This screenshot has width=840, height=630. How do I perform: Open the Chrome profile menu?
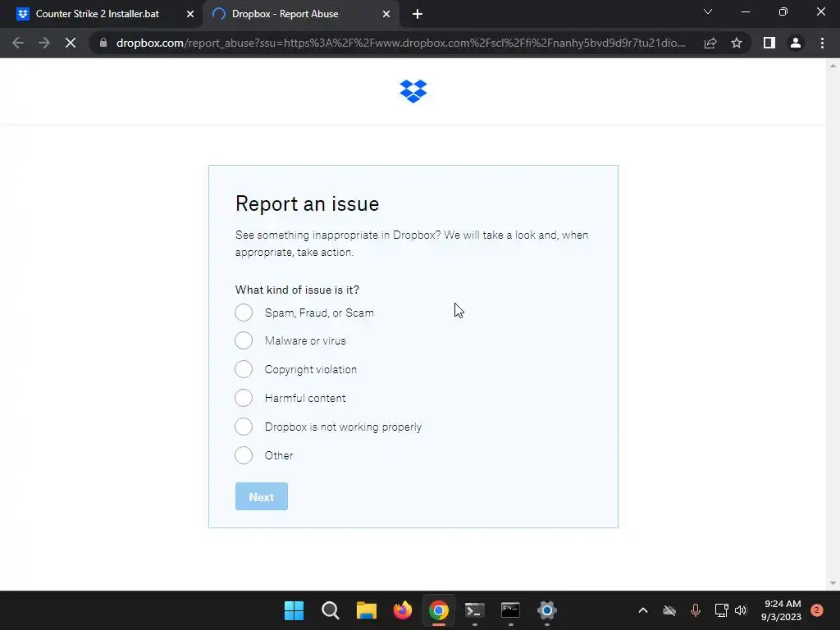tap(796, 43)
